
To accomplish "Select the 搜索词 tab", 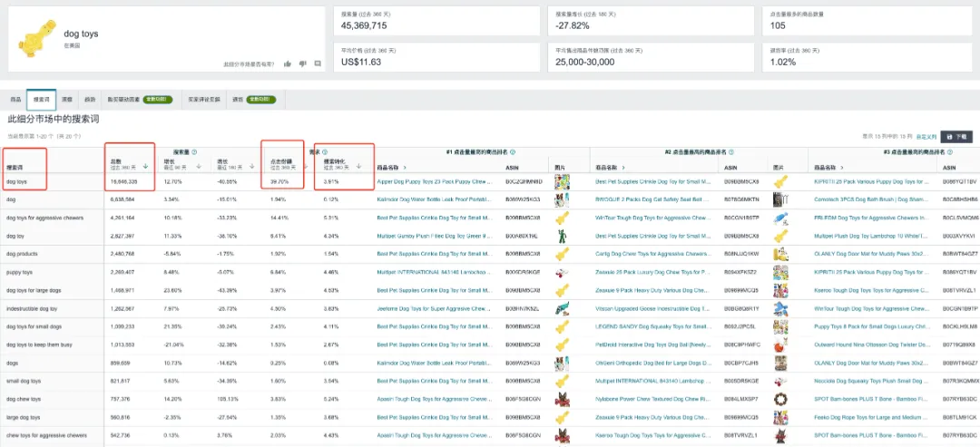I will click(x=41, y=99).
